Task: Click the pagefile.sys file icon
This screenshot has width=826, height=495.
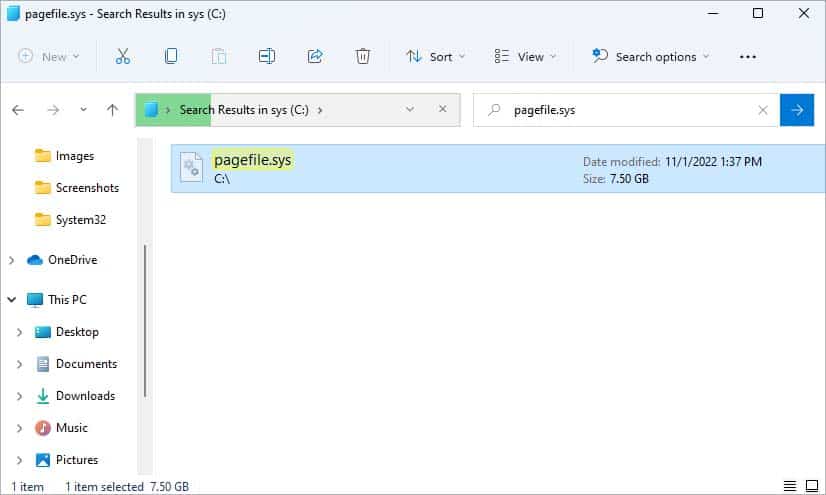Action: (x=191, y=167)
